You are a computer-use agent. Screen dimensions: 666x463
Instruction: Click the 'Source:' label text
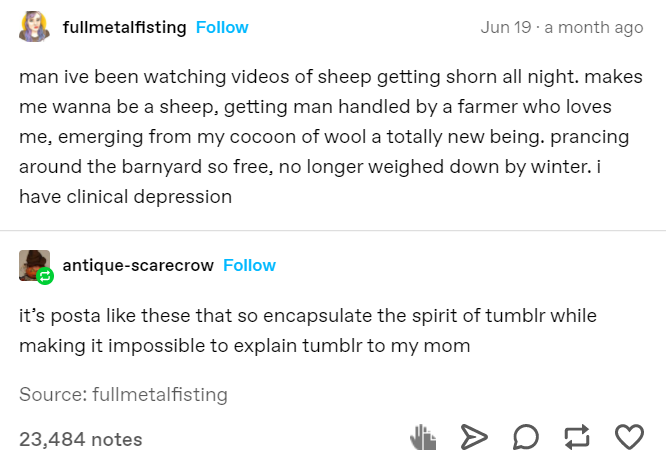(x=52, y=394)
